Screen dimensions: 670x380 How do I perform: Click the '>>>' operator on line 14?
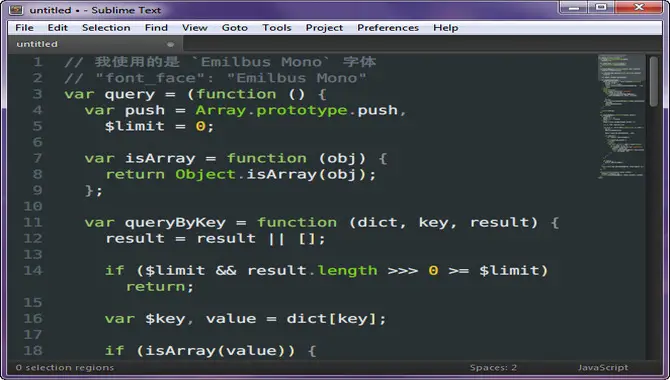coord(403,271)
